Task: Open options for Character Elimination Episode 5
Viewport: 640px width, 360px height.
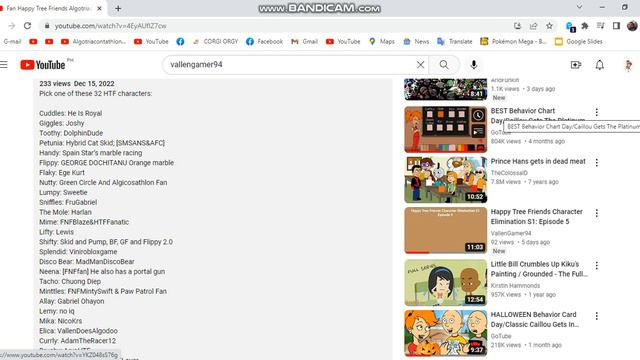Action: click(597, 213)
